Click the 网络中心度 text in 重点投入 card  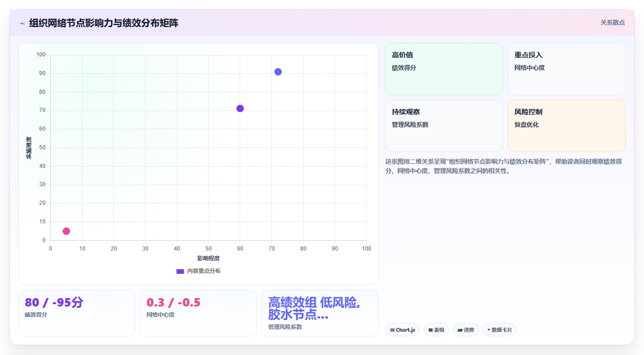tap(529, 68)
